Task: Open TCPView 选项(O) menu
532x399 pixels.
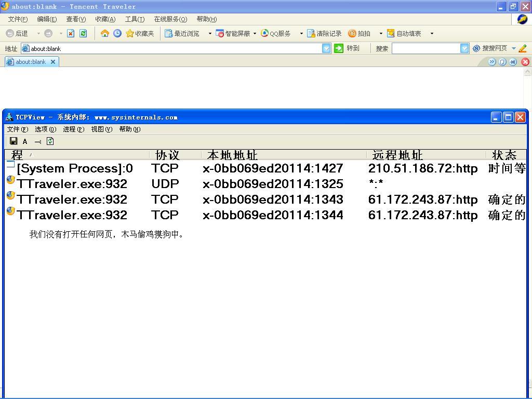Action: point(46,129)
